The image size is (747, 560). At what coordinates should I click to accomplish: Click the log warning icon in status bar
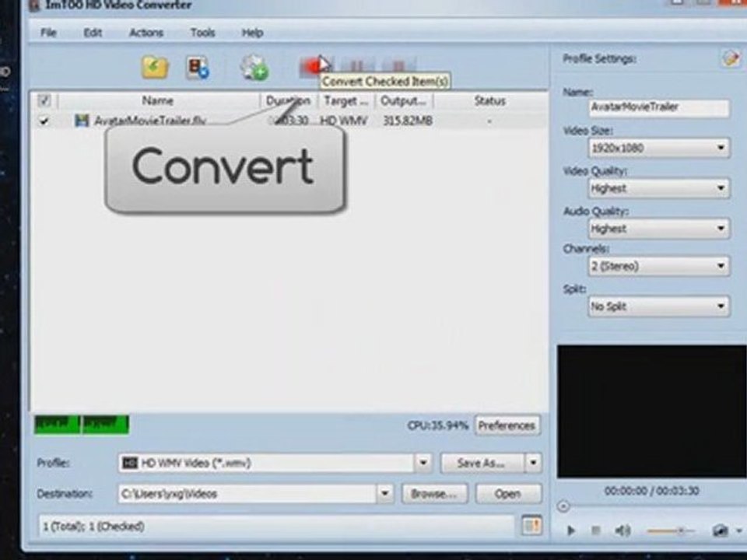click(531, 526)
